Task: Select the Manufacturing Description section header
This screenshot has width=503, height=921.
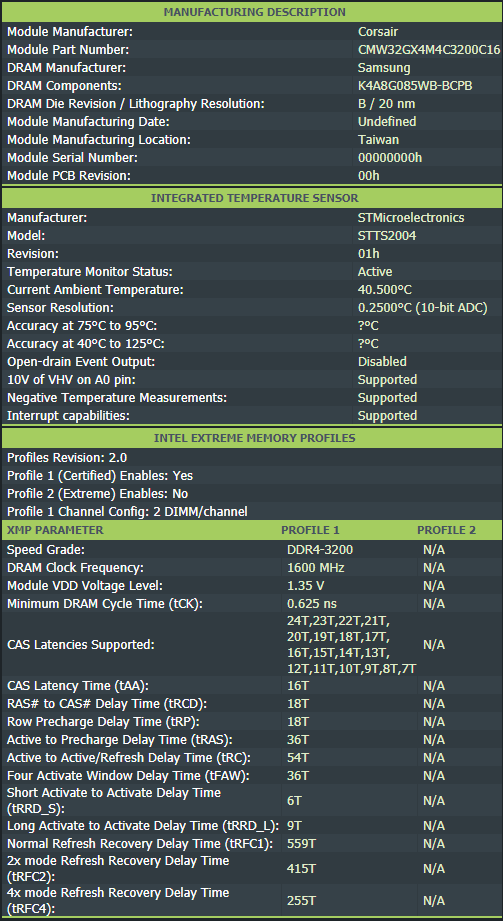Action: (x=254, y=12)
